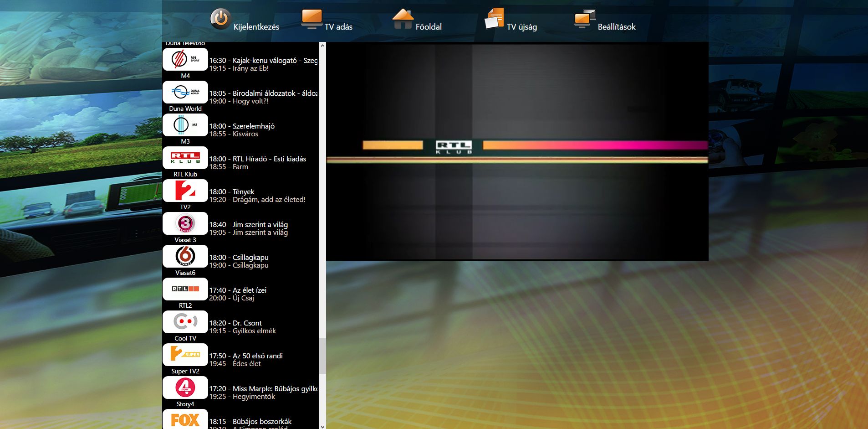868x429 pixels.
Task: Click the '19:20 - Drágám, add az életed!' programme
Action: (257, 200)
